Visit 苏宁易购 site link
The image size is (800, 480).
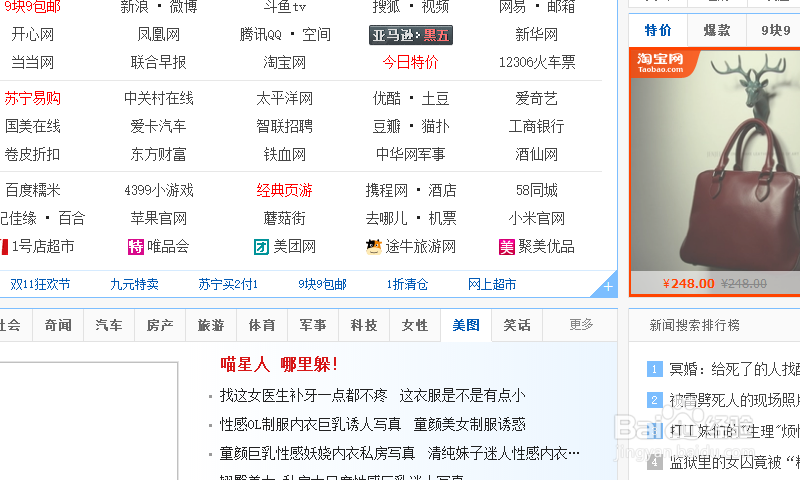(x=33, y=98)
